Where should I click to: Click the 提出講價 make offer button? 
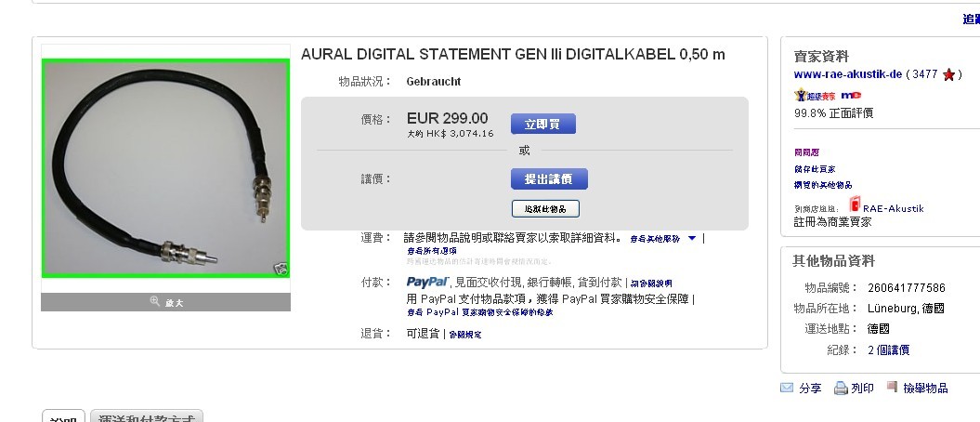point(549,178)
